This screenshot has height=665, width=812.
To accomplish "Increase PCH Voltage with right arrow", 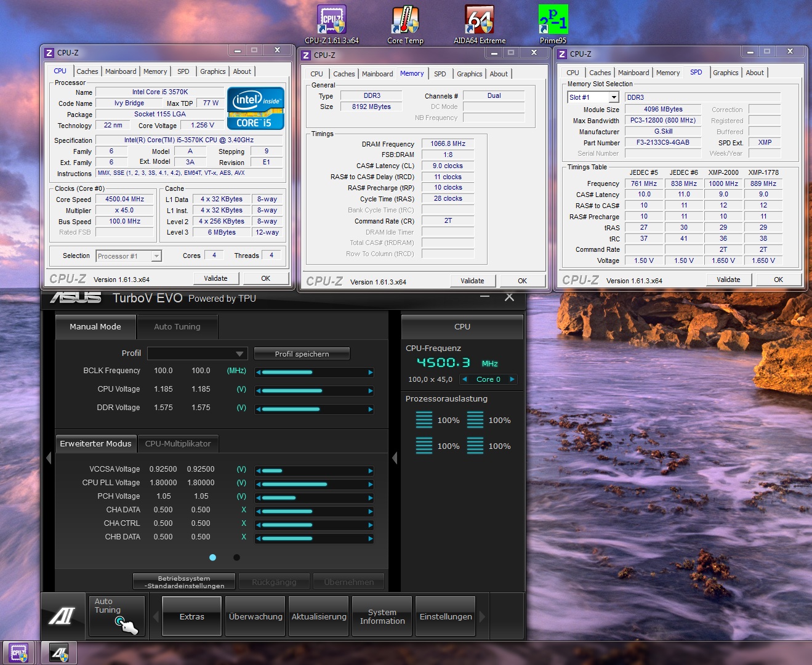I will pos(370,498).
